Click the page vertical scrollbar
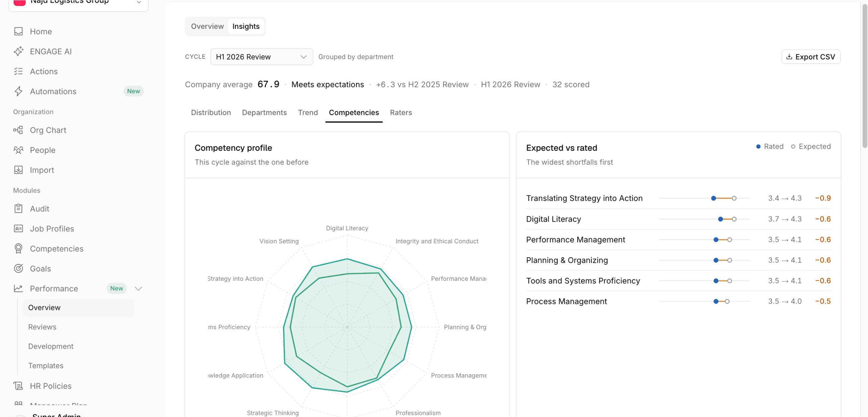The width and height of the screenshot is (868, 417). (865, 76)
